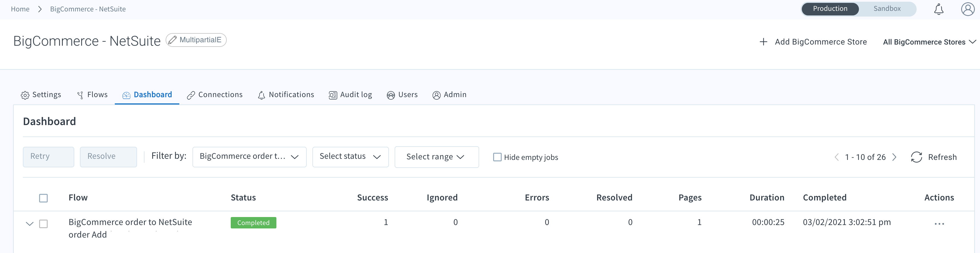
Task: Click Add BigCommerce Store link
Action: (821, 42)
